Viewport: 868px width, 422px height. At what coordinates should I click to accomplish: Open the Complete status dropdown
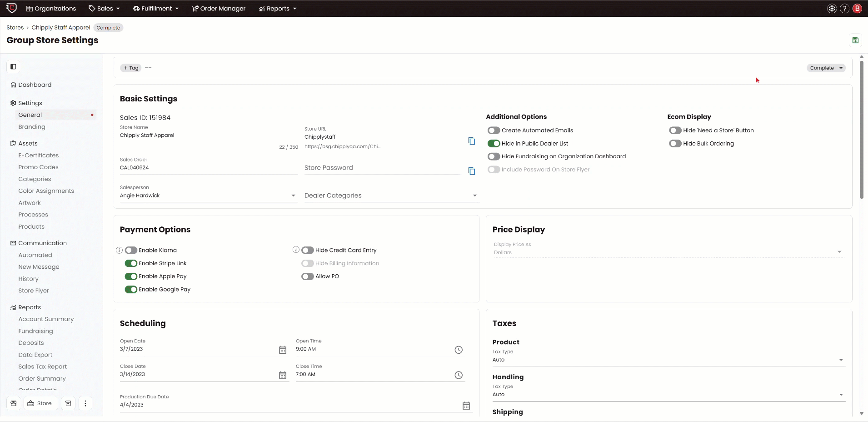[825, 67]
